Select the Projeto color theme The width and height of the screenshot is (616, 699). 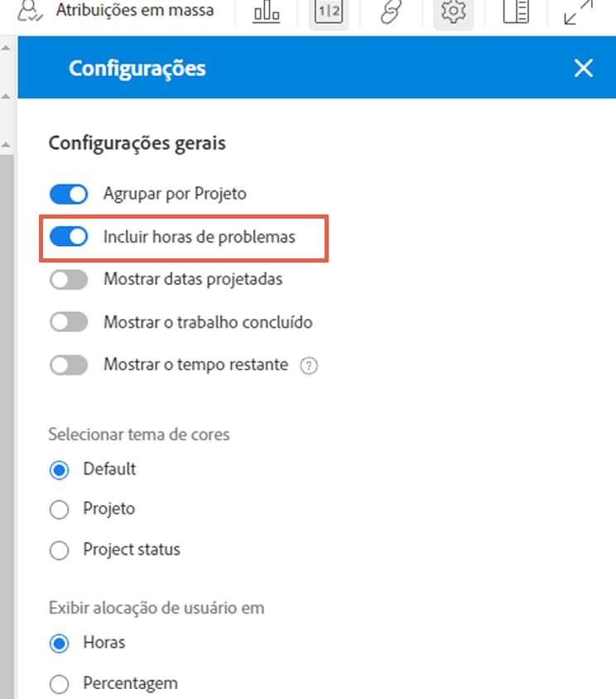(59, 509)
